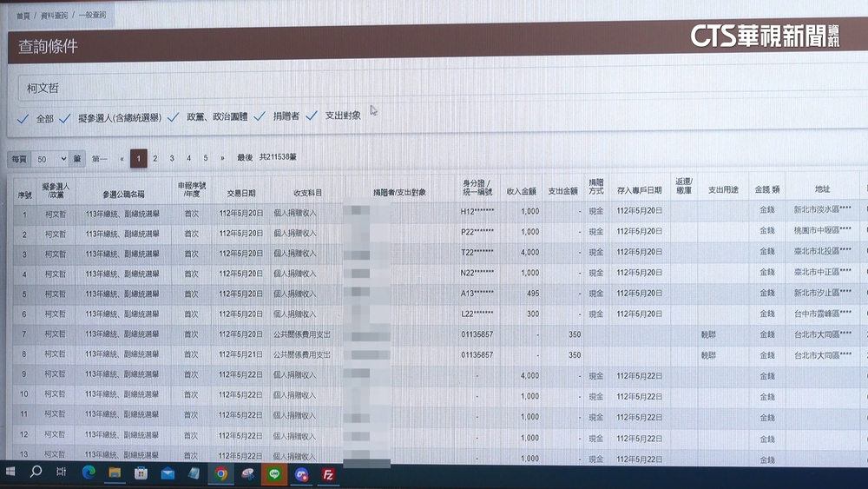The width and height of the screenshot is (868, 489).
Task: Select income amount 495 in row 5
Action: coord(533,293)
